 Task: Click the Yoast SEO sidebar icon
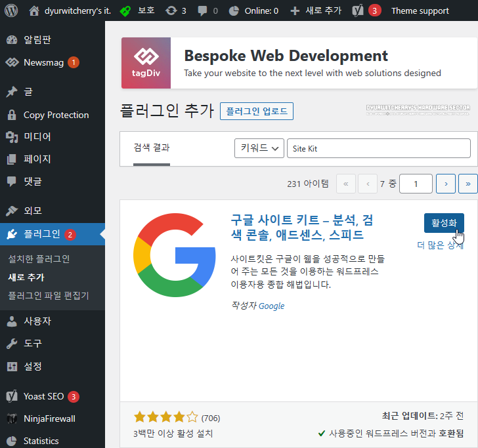click(12, 396)
